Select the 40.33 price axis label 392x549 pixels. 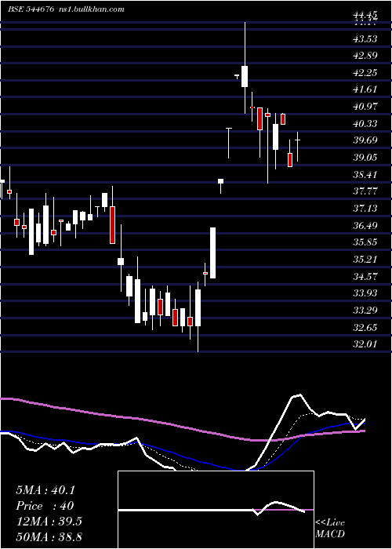click(x=365, y=124)
